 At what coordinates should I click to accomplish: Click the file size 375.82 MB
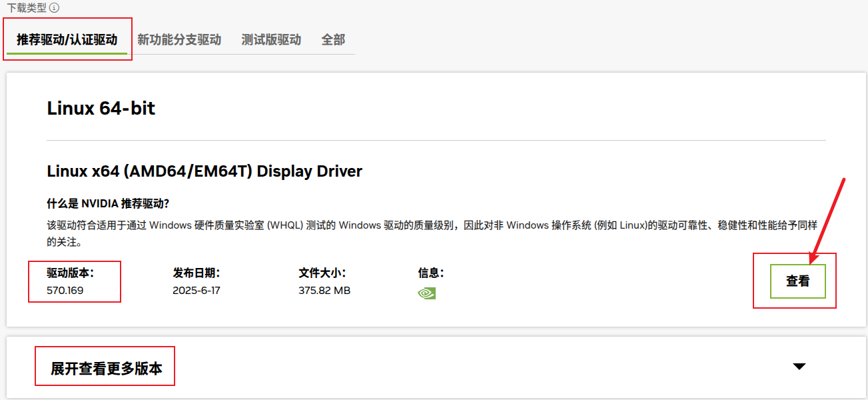click(324, 290)
